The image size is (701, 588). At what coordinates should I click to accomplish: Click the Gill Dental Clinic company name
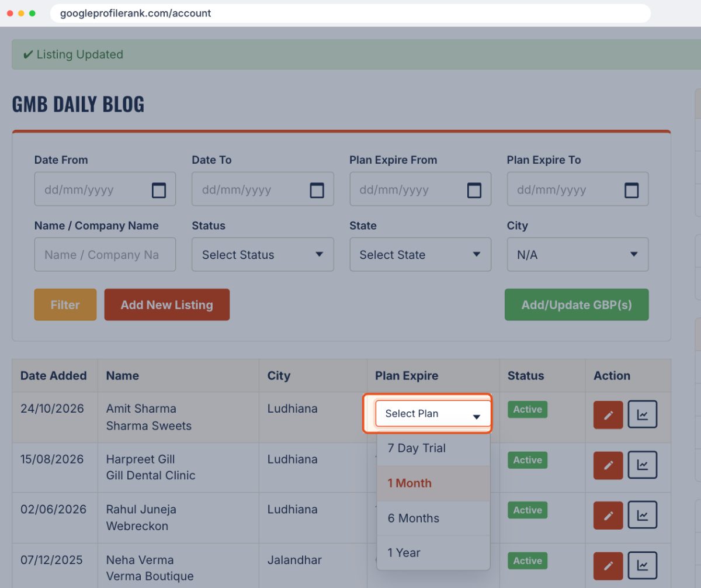coord(151,475)
